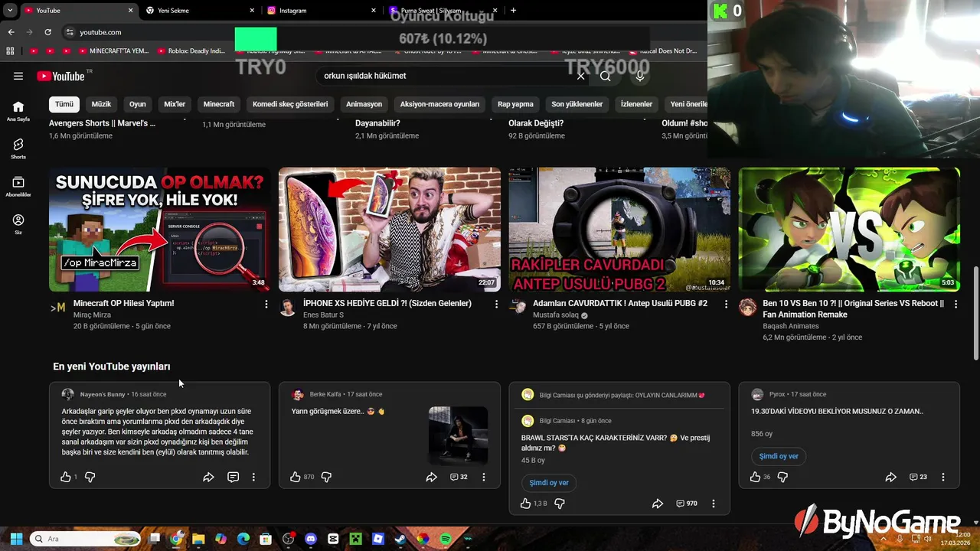The height and width of the screenshot is (551, 980).
Task: Open the Roblox: Deadly Indi bookmark
Action: [x=191, y=51]
